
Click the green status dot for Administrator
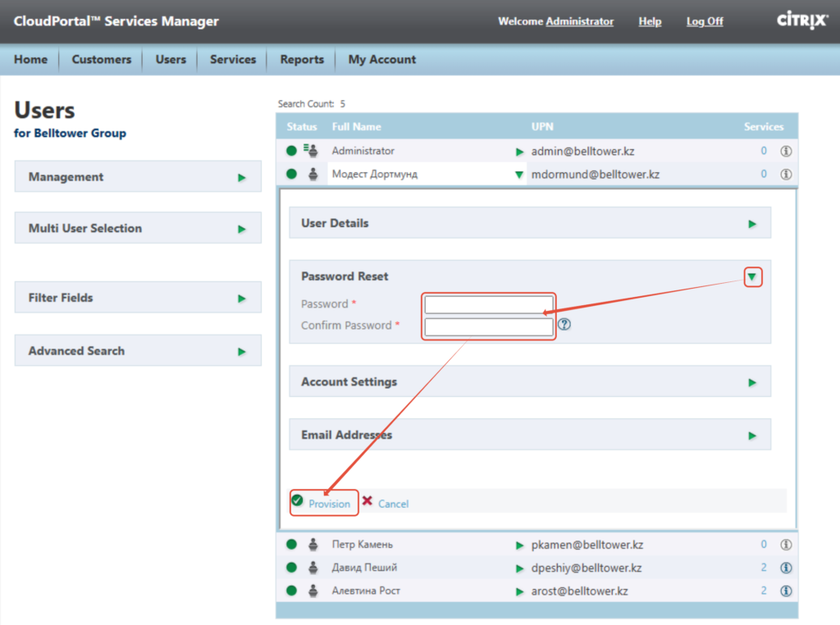point(291,151)
